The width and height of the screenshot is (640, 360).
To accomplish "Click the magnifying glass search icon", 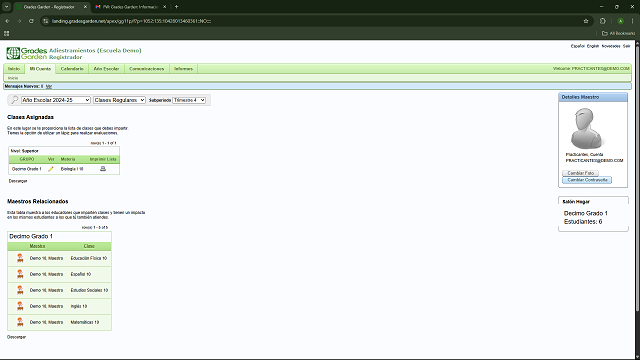I will [x=14, y=100].
